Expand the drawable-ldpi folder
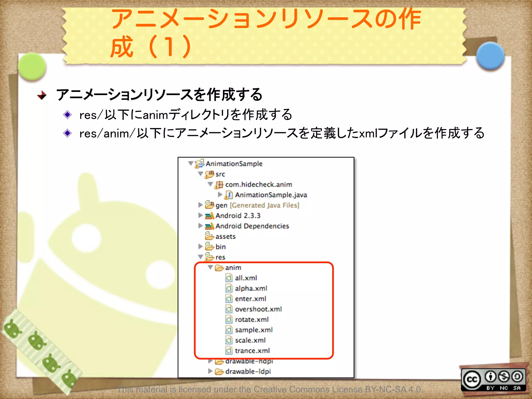The width and height of the screenshot is (532, 399). coord(210,371)
